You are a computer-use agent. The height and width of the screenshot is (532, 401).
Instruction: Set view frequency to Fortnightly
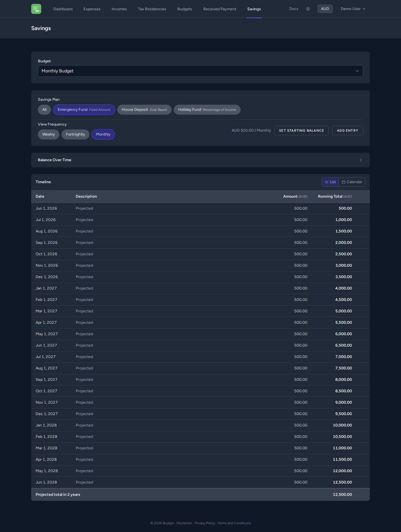coord(75,134)
